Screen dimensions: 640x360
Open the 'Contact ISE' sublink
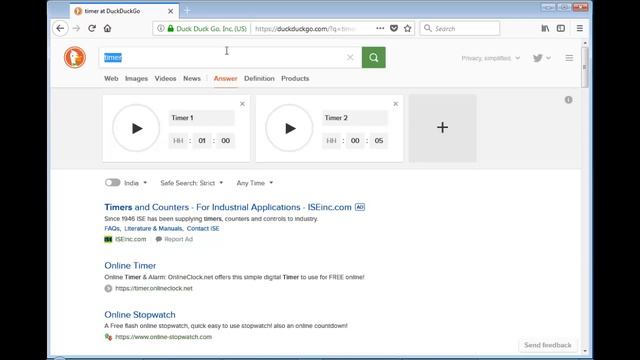tap(203, 229)
